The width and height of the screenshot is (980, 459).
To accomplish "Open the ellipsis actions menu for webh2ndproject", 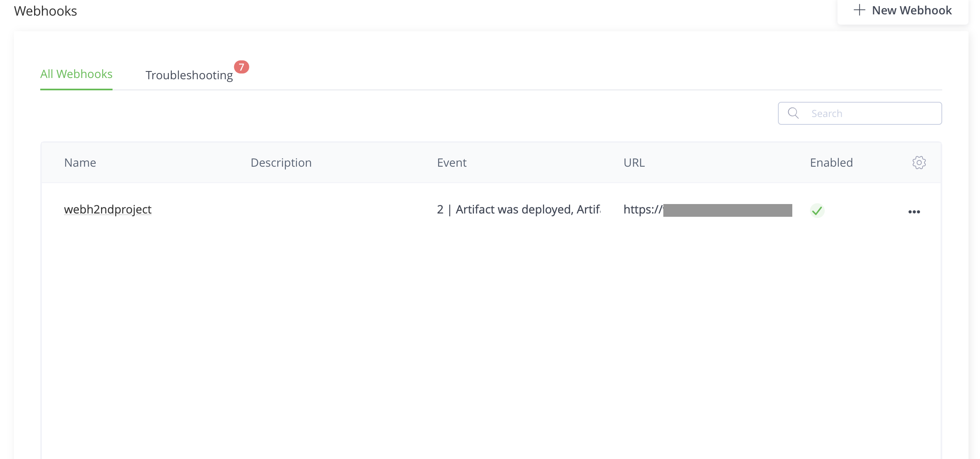I will pos(915,211).
